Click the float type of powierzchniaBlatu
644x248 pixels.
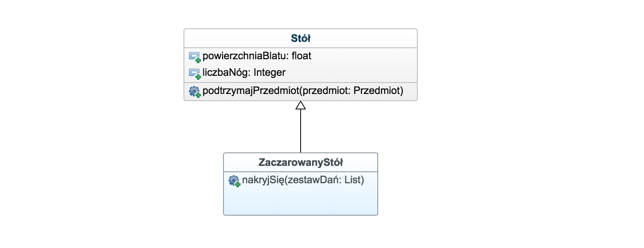[x=301, y=56]
